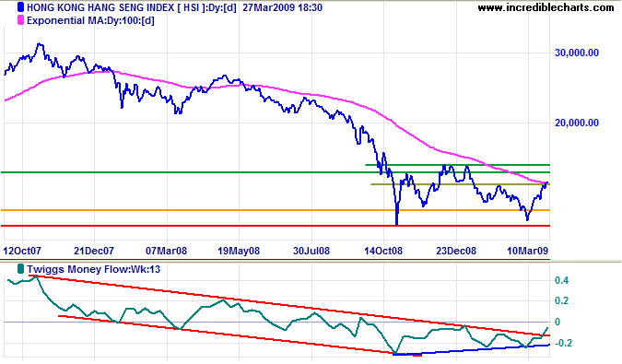
Task: Select the orange horizontal support line
Action: coord(276,210)
